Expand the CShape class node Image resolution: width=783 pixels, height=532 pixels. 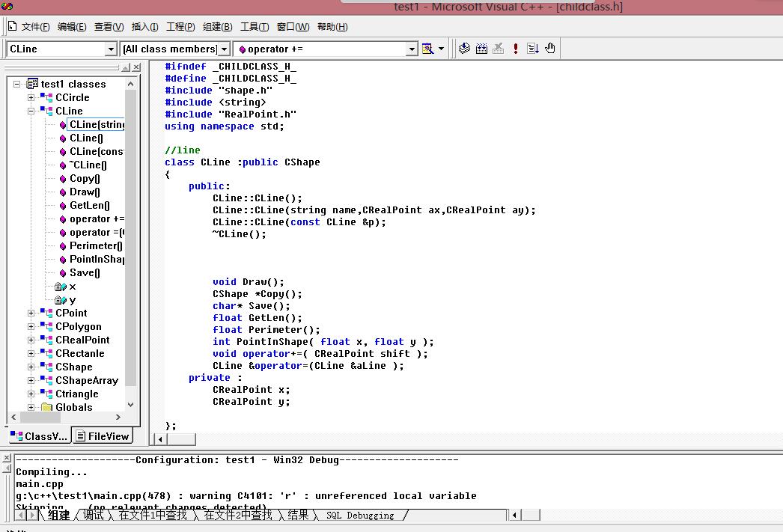[31, 367]
